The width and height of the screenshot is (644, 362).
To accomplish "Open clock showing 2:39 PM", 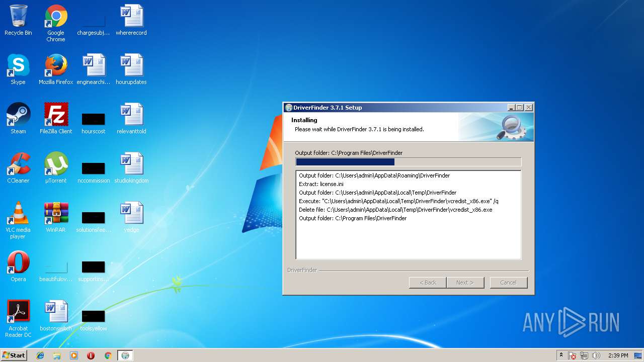I will pos(618,355).
